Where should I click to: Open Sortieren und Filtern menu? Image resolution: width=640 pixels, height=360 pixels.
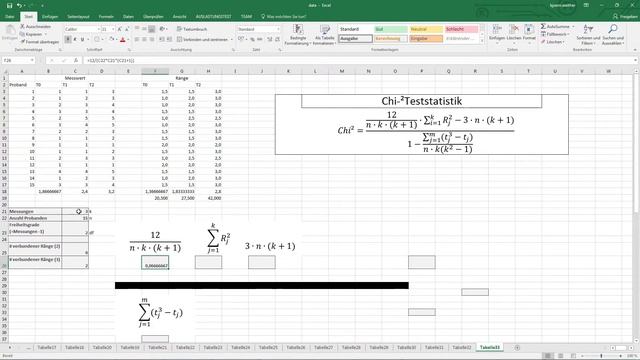588,34
